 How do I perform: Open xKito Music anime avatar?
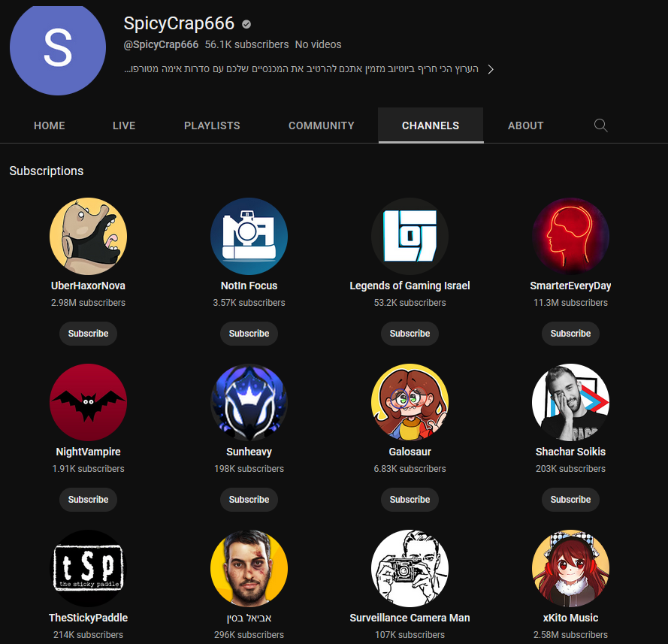(x=570, y=568)
